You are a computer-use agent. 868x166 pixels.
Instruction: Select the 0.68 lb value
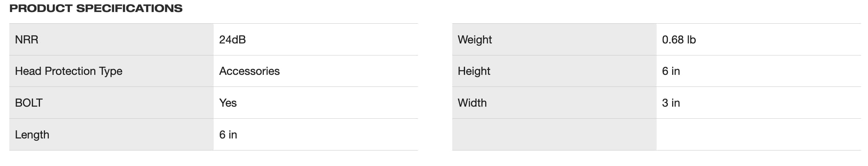click(679, 40)
